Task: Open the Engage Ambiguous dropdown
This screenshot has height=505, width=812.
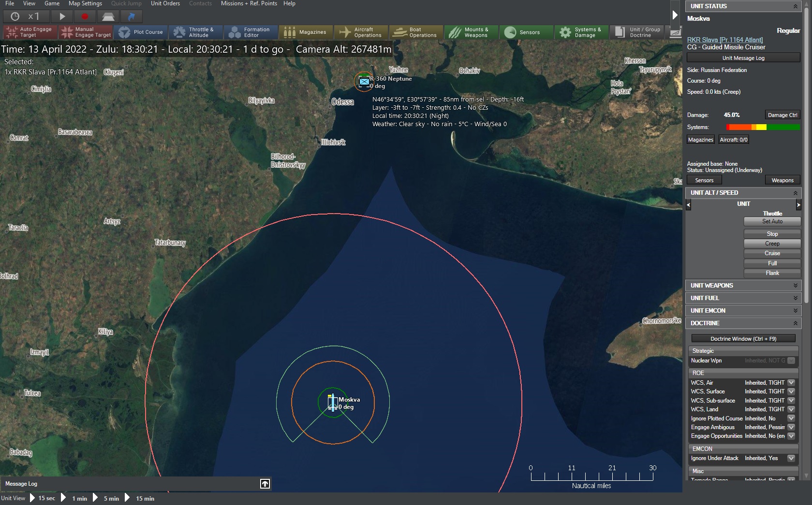Action: click(791, 427)
